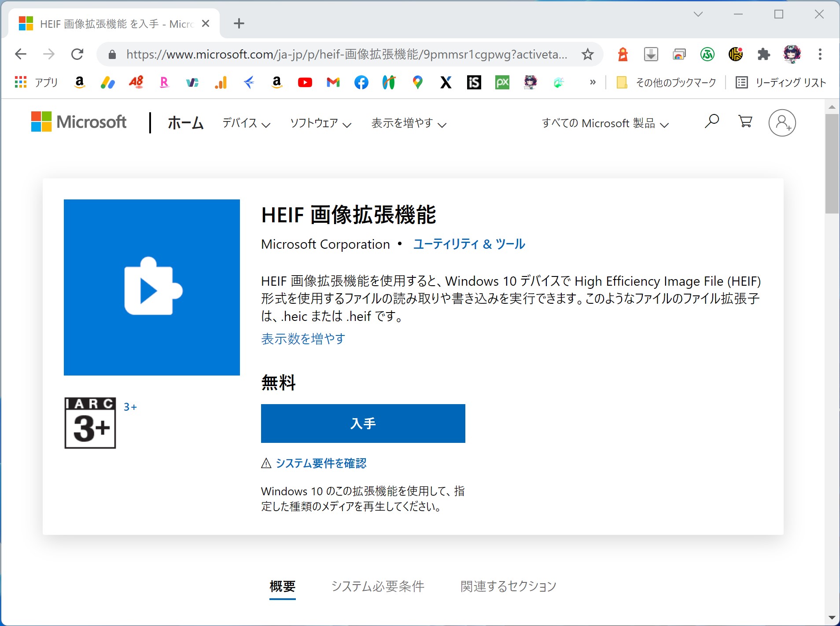
Task: Open the tab search dropdown arrow
Action: (x=698, y=14)
